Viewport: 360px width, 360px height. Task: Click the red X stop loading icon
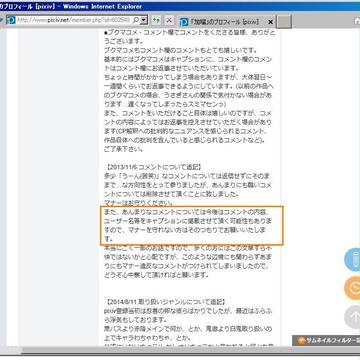click(169, 20)
